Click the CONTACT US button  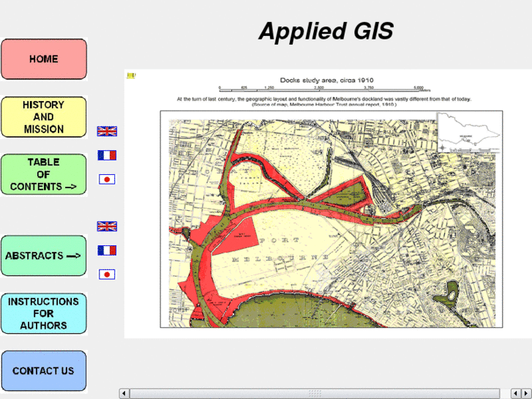coord(44,371)
